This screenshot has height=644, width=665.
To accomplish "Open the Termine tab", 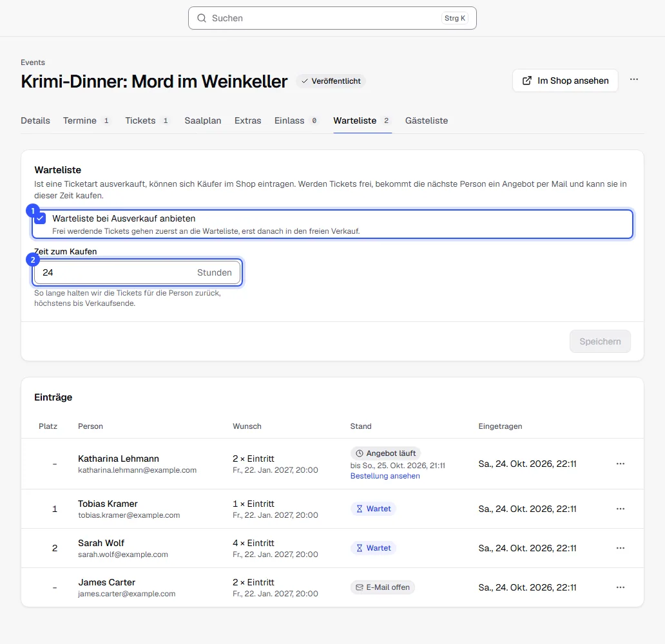I will [x=87, y=121].
